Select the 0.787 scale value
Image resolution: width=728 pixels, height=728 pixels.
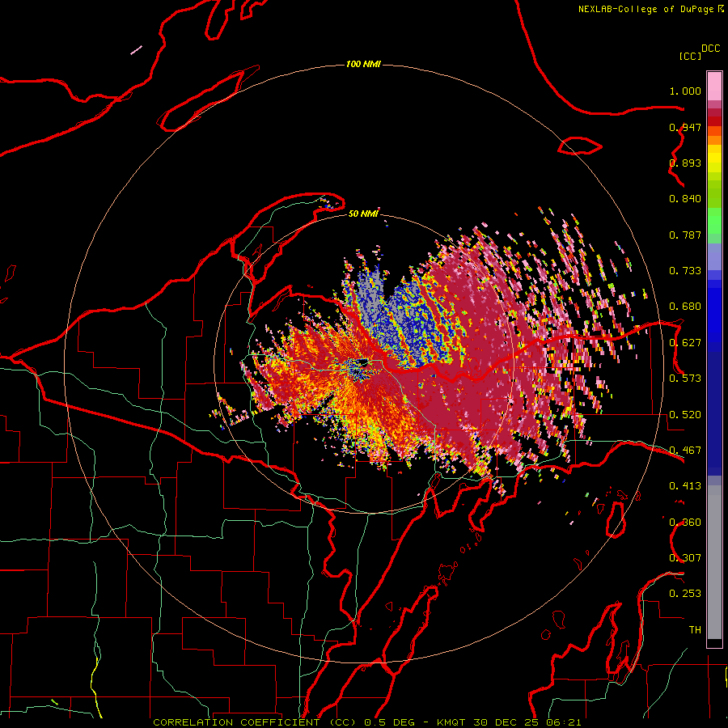685,235
